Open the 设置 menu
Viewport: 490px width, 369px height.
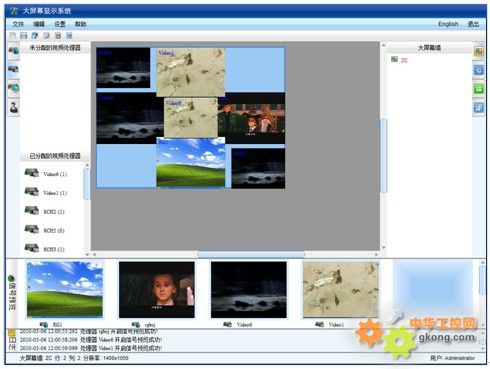pos(60,24)
